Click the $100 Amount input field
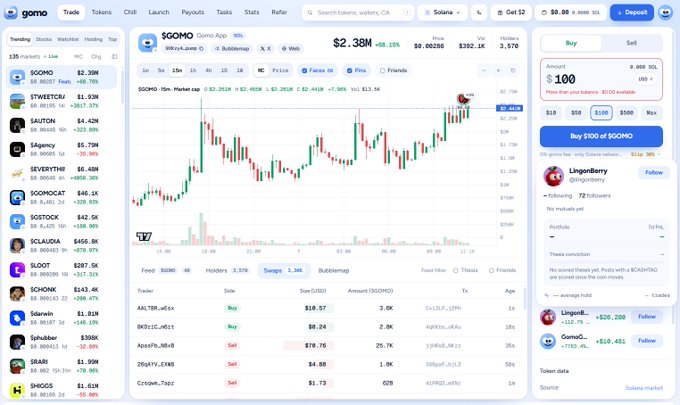The width and height of the screenshot is (680, 405). [x=587, y=79]
